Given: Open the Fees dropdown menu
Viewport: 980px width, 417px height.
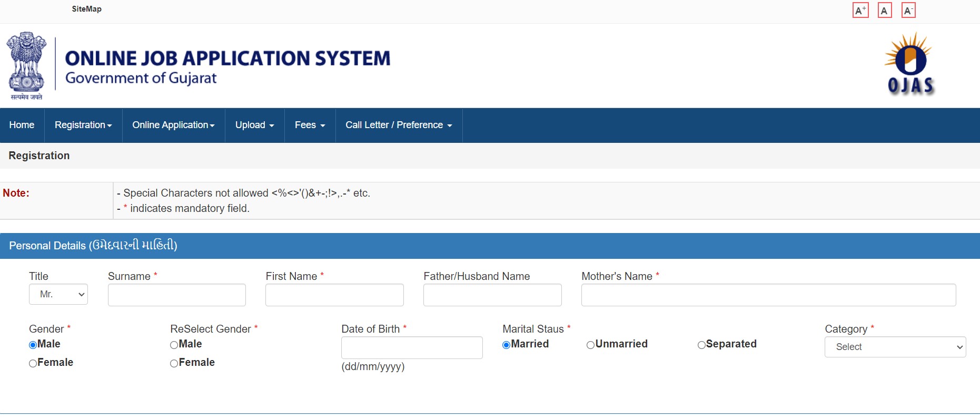Looking at the screenshot, I should (x=310, y=125).
